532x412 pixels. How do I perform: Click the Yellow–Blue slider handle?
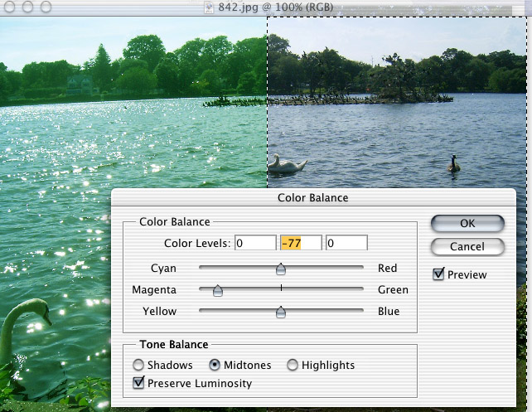281,312
